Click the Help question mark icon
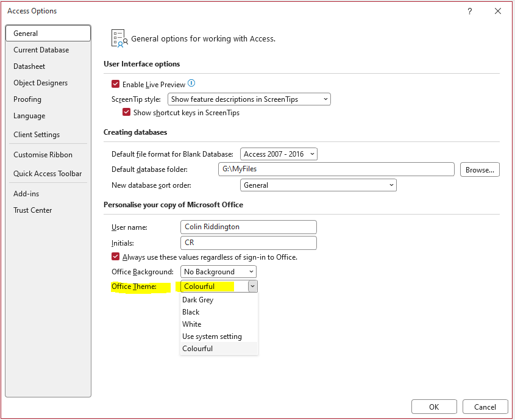The height and width of the screenshot is (420, 515). tap(470, 11)
